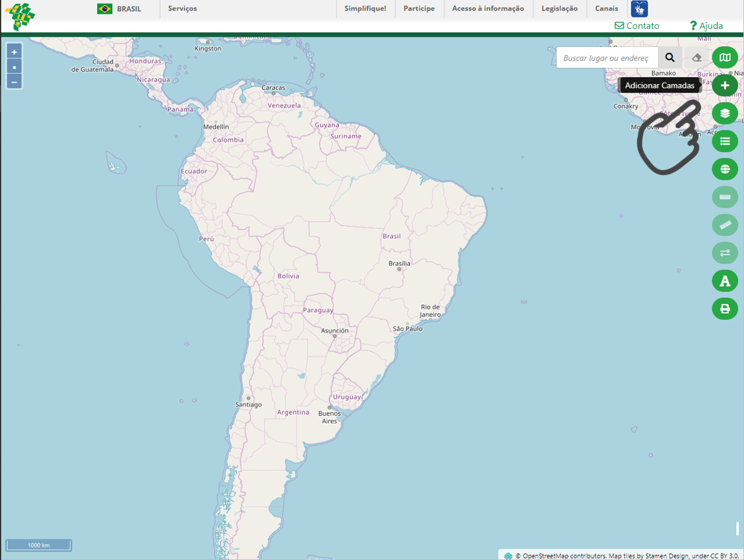Zoom in with the map plus control
The height and width of the screenshot is (560, 744).
click(14, 52)
